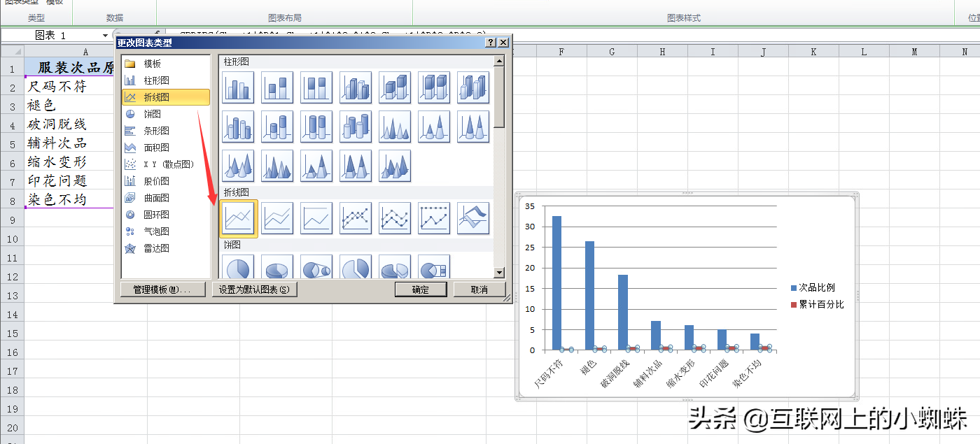This screenshot has width=980, height=444.
Task: Select the 面积图 category
Action: 165,148
